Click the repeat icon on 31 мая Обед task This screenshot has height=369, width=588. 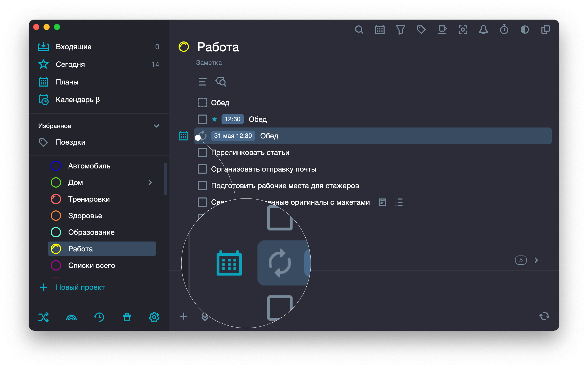click(x=202, y=136)
